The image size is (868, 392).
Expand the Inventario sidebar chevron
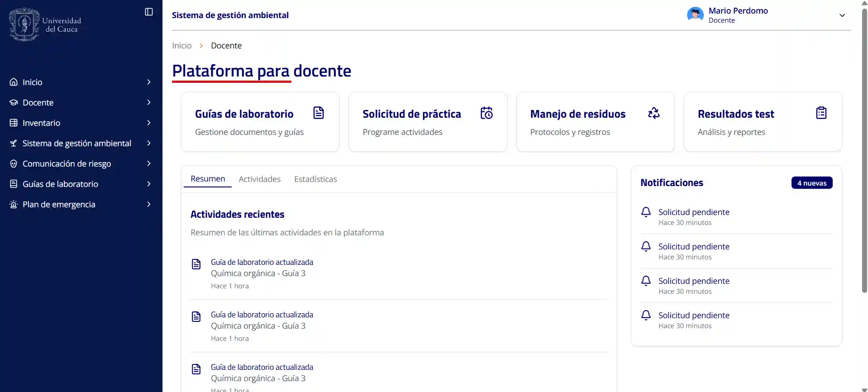pyautogui.click(x=149, y=123)
